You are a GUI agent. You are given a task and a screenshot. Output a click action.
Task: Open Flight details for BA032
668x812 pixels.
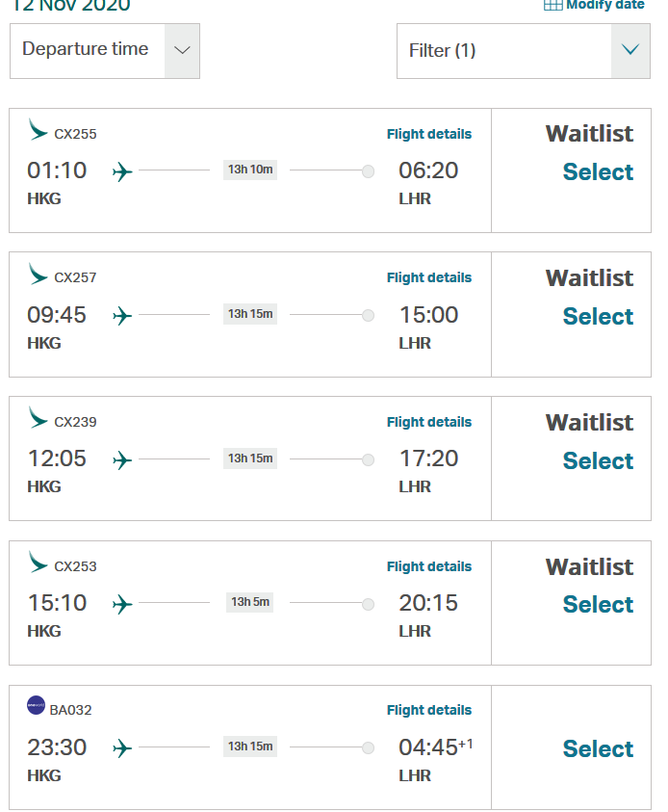[429, 710]
